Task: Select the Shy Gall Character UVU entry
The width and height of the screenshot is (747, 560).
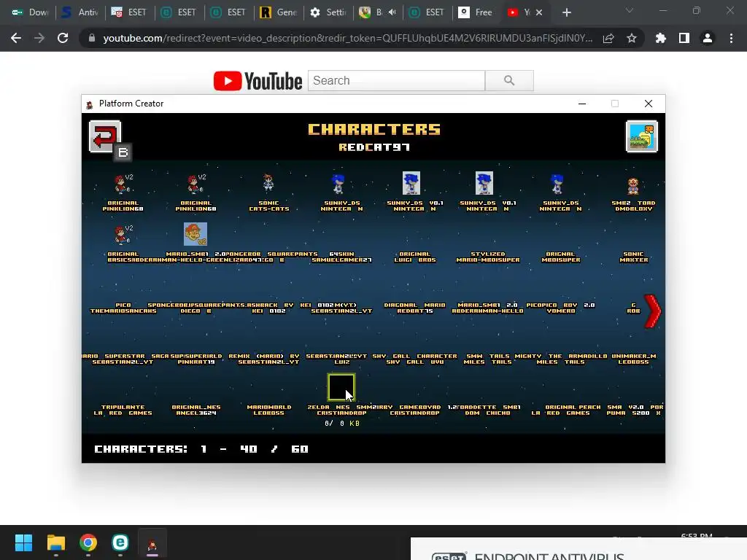Action: pos(414,359)
